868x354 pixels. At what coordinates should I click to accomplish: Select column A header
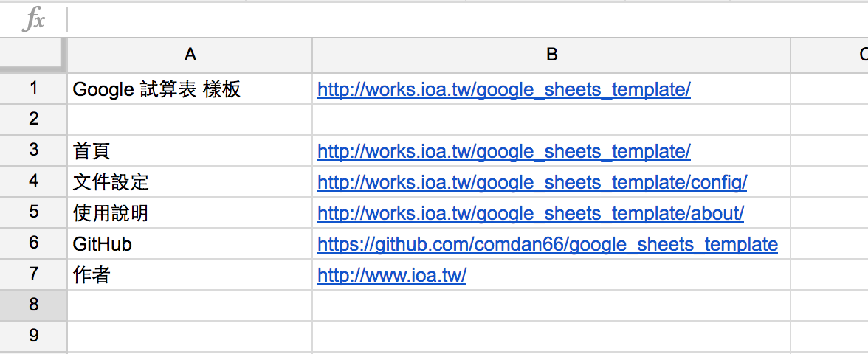coord(190,55)
